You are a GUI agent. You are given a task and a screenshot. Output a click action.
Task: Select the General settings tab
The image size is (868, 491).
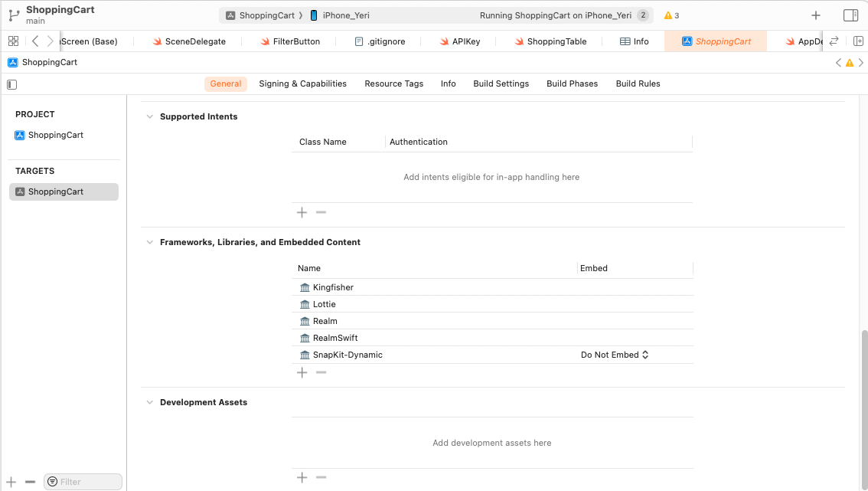coord(225,83)
